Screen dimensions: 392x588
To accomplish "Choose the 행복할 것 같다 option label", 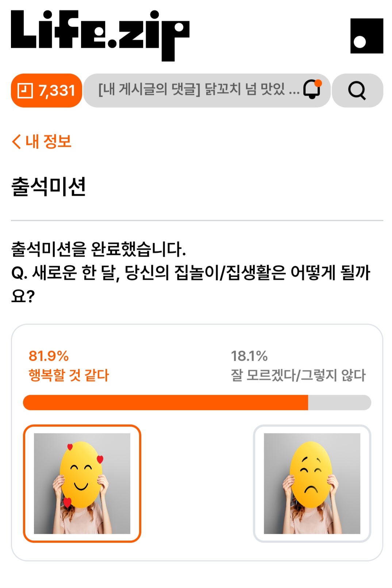I will tap(69, 375).
